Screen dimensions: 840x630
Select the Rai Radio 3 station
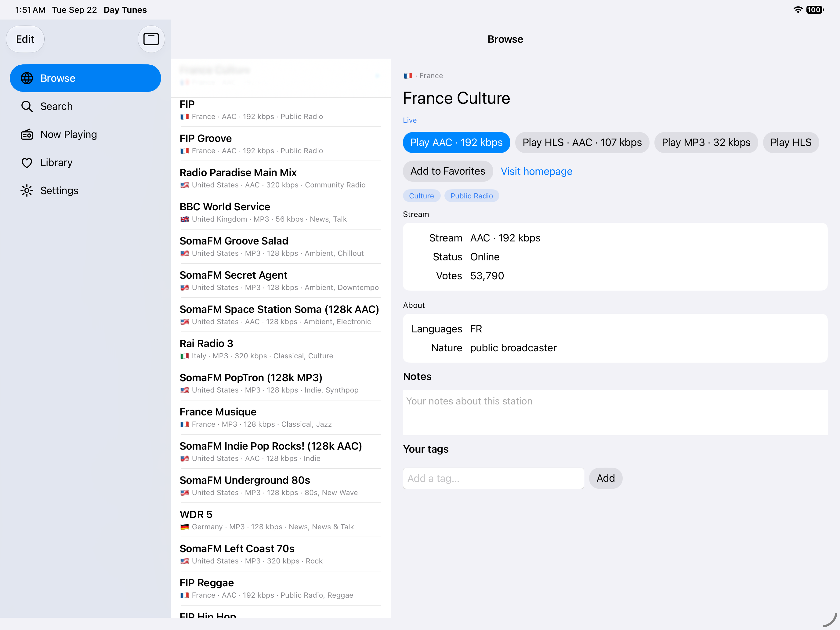[281, 349]
